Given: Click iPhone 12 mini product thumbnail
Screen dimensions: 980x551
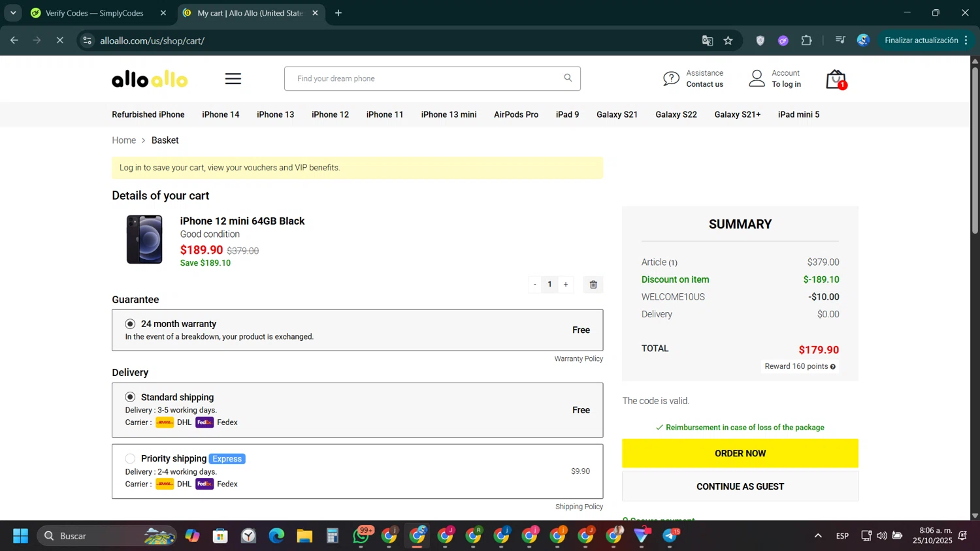Looking at the screenshot, I should pos(144,240).
